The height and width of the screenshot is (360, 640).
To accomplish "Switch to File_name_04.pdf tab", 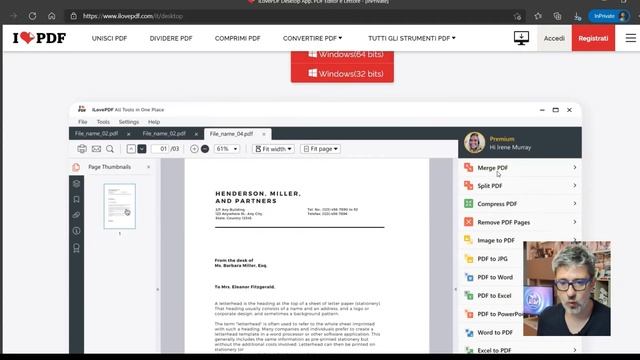I will click(x=231, y=133).
